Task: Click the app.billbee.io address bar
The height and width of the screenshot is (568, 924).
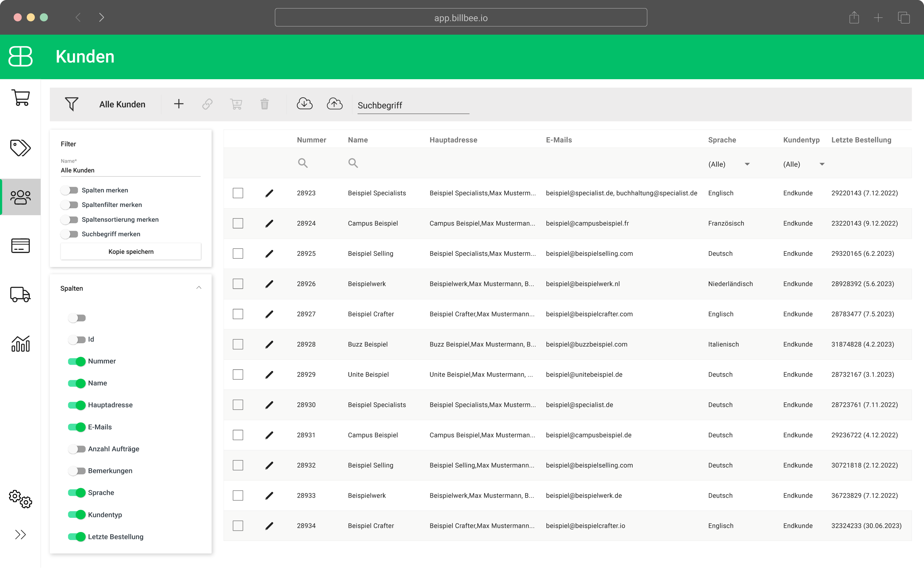Action: tap(461, 17)
